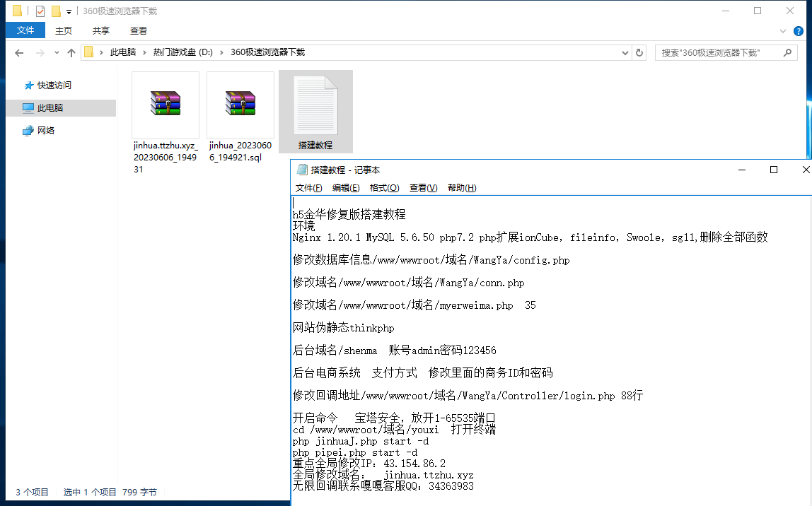Click the New Folder quick access icon
The width and height of the screenshot is (812, 506).
[x=56, y=11]
